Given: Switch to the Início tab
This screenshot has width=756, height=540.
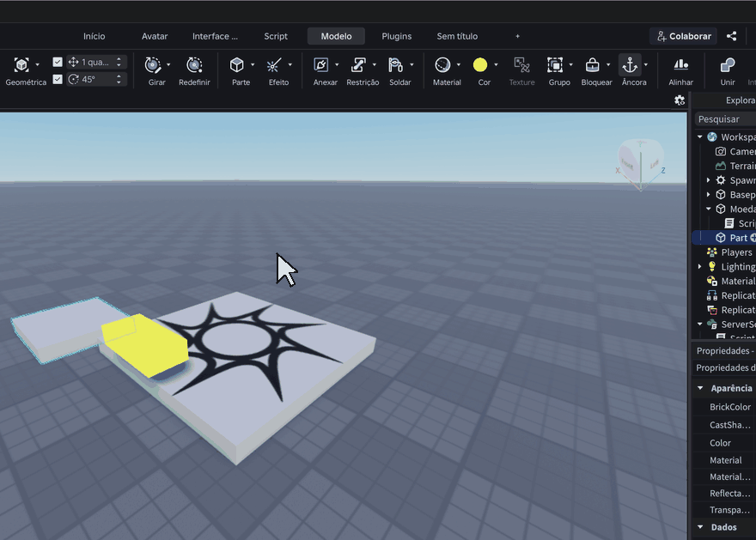Looking at the screenshot, I should click(94, 36).
